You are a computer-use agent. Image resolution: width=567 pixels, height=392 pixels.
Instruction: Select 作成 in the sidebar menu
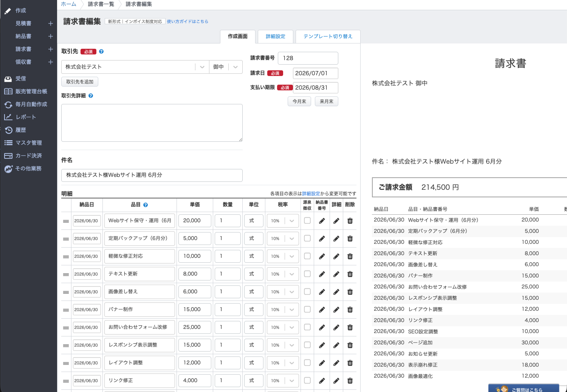coord(21,10)
